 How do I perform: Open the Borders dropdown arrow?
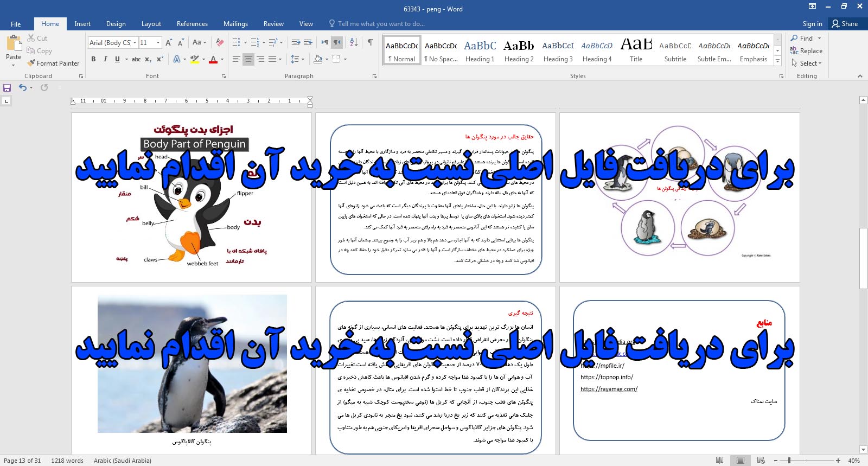coord(345,59)
